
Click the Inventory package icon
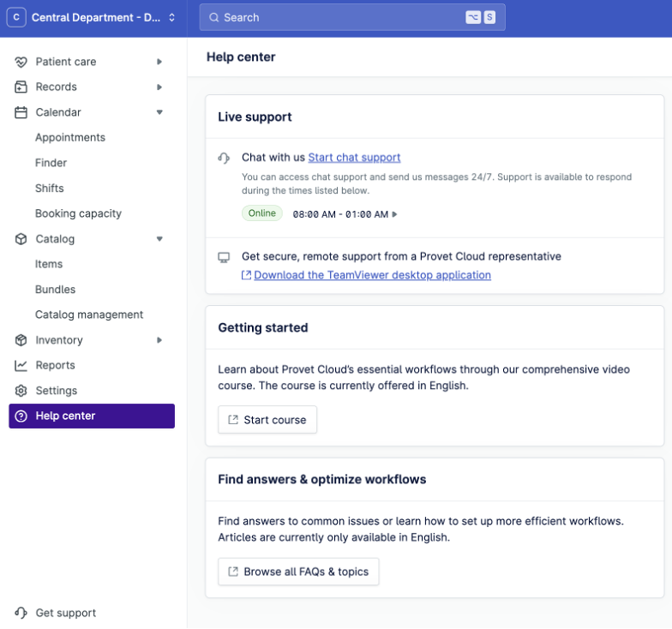[x=21, y=340]
